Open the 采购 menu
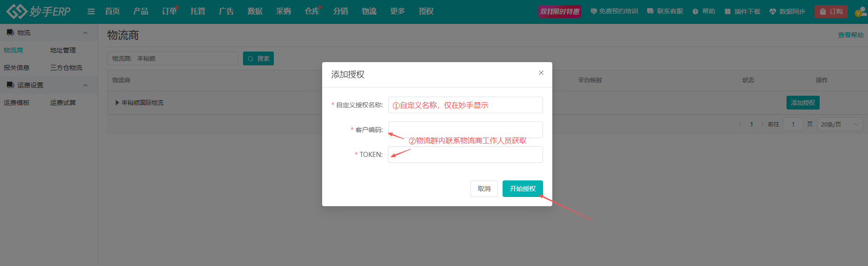Viewport: 868px width, 266px height. 284,12
